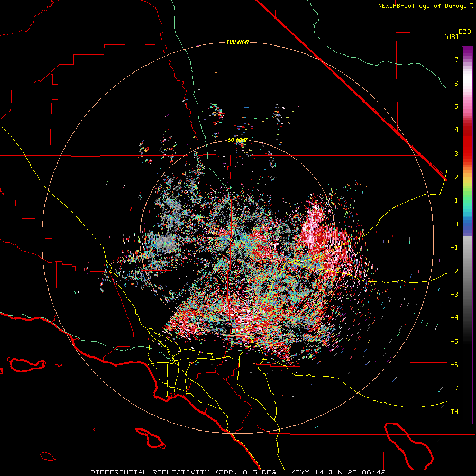Screen dimensions: 476x476
Task: Select the 1 dB scale label
Action: 456,200
